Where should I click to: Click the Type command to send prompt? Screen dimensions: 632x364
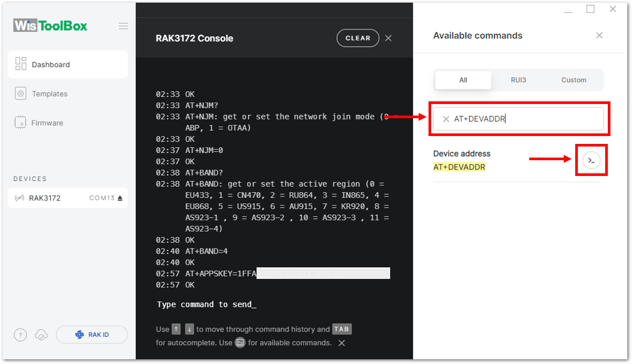pos(207,305)
